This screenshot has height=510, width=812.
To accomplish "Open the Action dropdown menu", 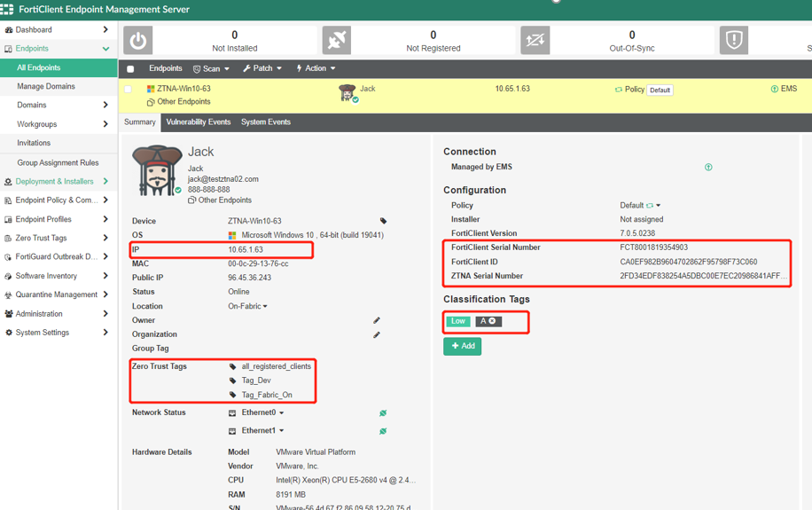I will [x=316, y=68].
